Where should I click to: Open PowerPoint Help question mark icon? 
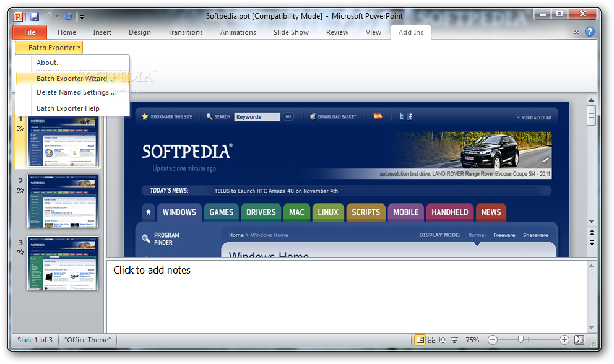pyautogui.click(x=590, y=32)
